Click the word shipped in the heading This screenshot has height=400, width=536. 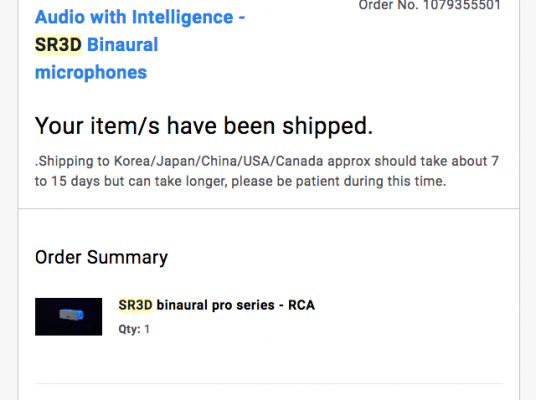(327, 126)
